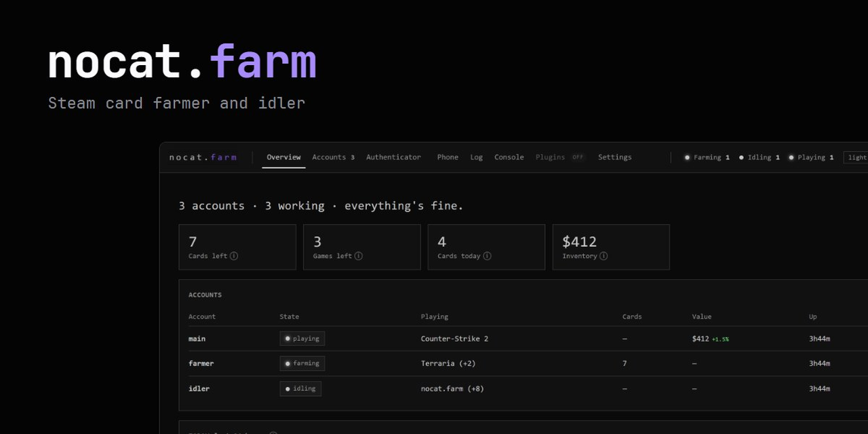
Task: Open the Log tab
Action: click(x=476, y=157)
